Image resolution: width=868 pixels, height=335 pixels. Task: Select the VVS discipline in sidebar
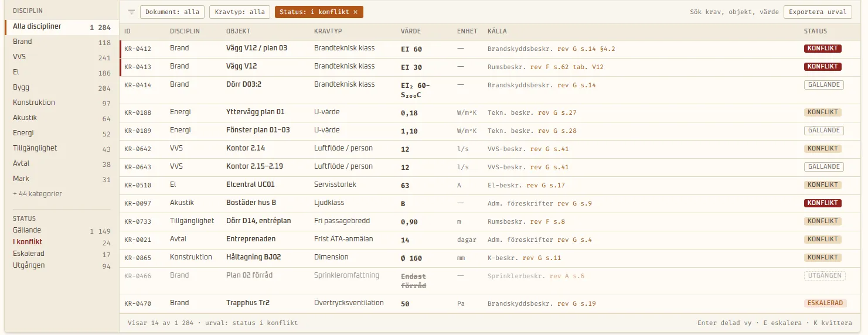pyautogui.click(x=62, y=57)
